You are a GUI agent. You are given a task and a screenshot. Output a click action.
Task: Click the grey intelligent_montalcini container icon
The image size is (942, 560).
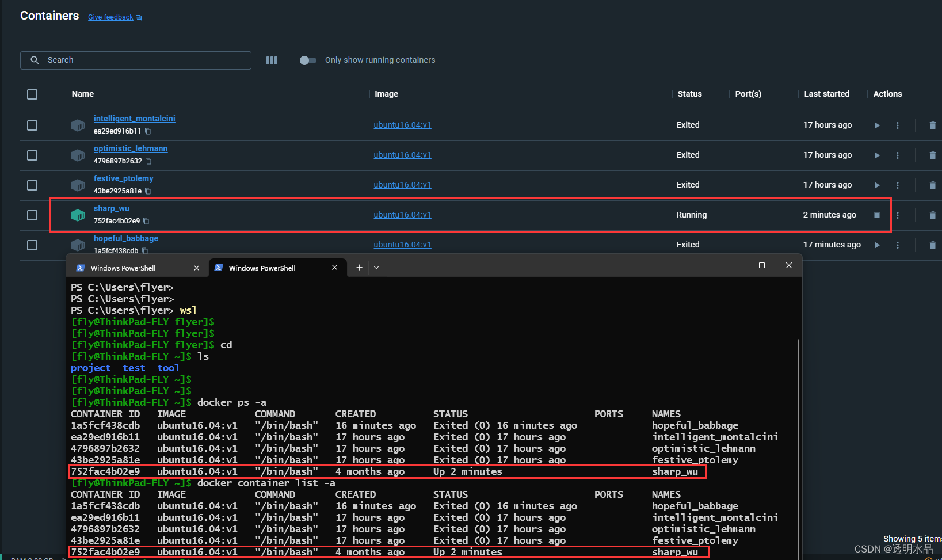(78, 125)
